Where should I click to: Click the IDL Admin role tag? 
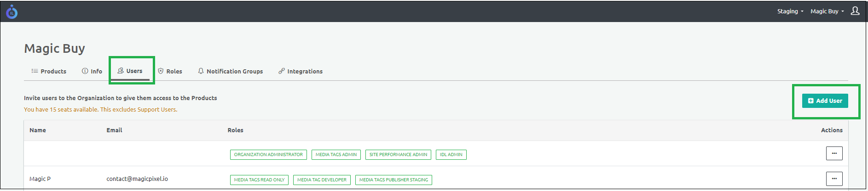(x=451, y=155)
